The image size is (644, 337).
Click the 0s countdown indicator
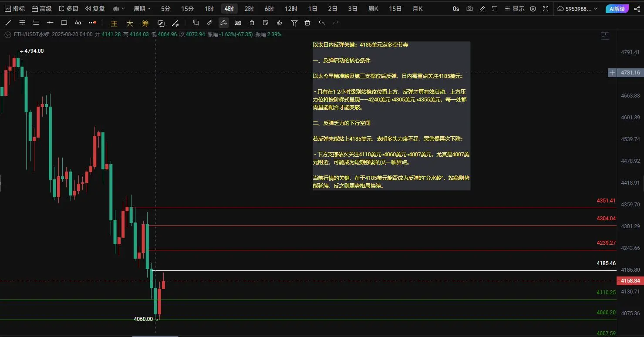click(x=456, y=8)
